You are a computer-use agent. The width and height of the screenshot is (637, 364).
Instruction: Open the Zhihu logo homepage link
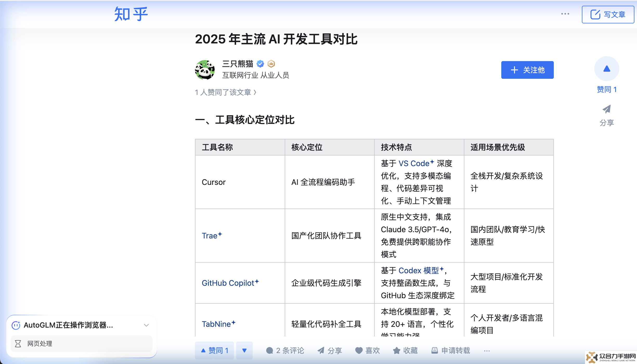[131, 14]
